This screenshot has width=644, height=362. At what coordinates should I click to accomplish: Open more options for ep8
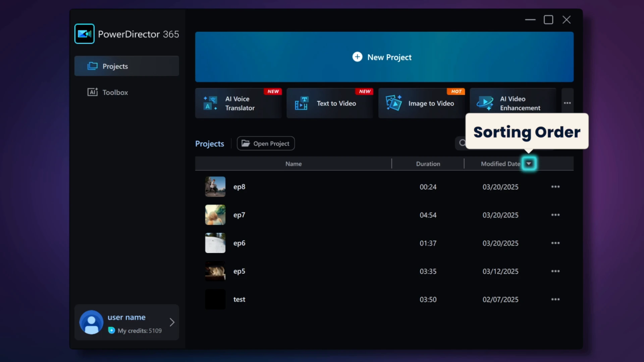pos(555,187)
